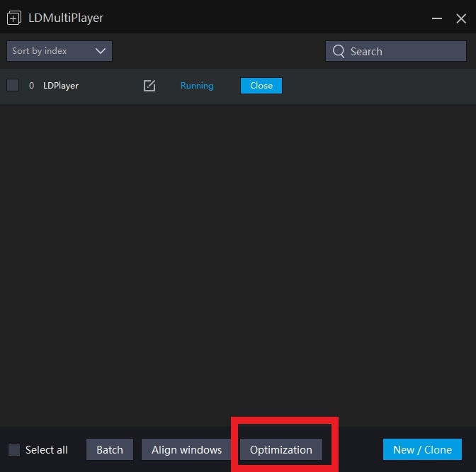
Task: Click the chevron arrow on the sort dropdown
Action: (100, 51)
